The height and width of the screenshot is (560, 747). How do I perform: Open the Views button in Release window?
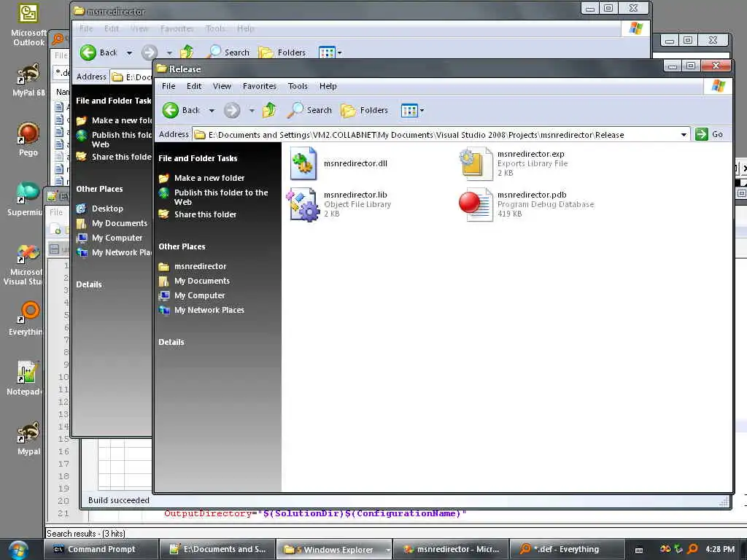click(409, 111)
